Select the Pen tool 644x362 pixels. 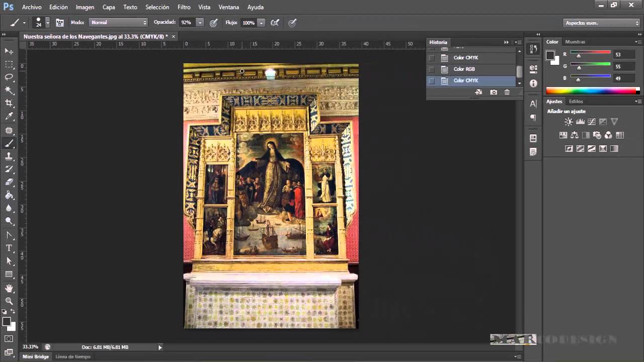click(x=9, y=235)
